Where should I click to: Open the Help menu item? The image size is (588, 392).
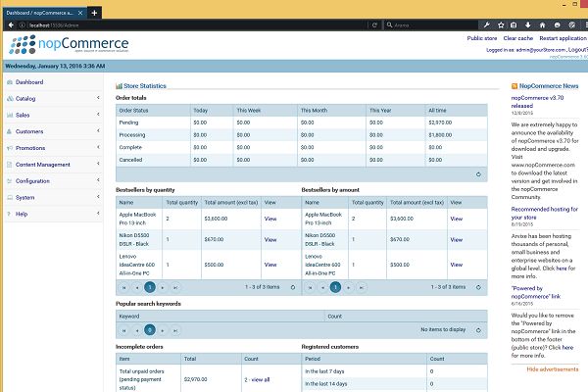pos(22,214)
